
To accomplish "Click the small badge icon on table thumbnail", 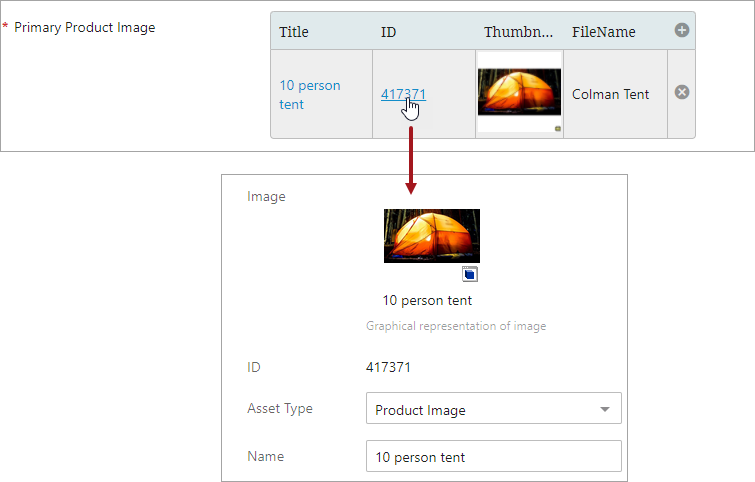I will click(557, 129).
